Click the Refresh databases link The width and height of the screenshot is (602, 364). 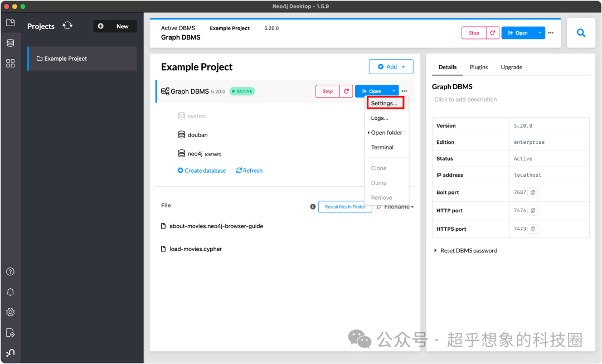click(x=250, y=171)
